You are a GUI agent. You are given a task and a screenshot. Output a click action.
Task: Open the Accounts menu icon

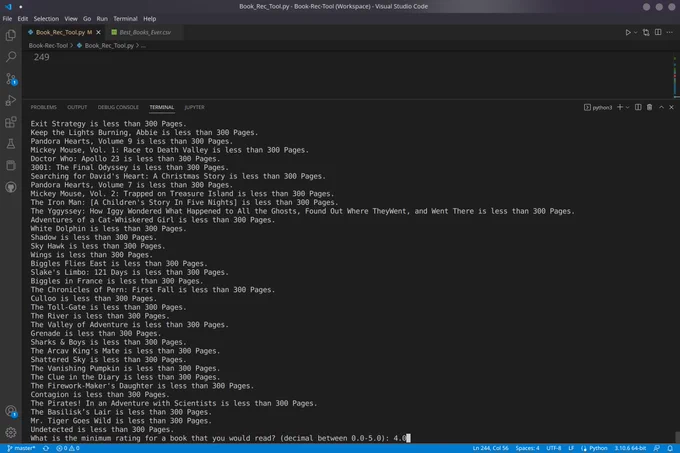pos(11,411)
